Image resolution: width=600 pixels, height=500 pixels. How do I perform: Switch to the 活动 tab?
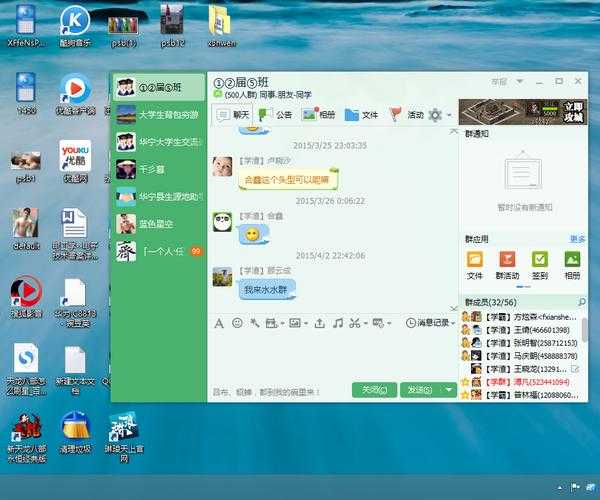tap(406, 114)
